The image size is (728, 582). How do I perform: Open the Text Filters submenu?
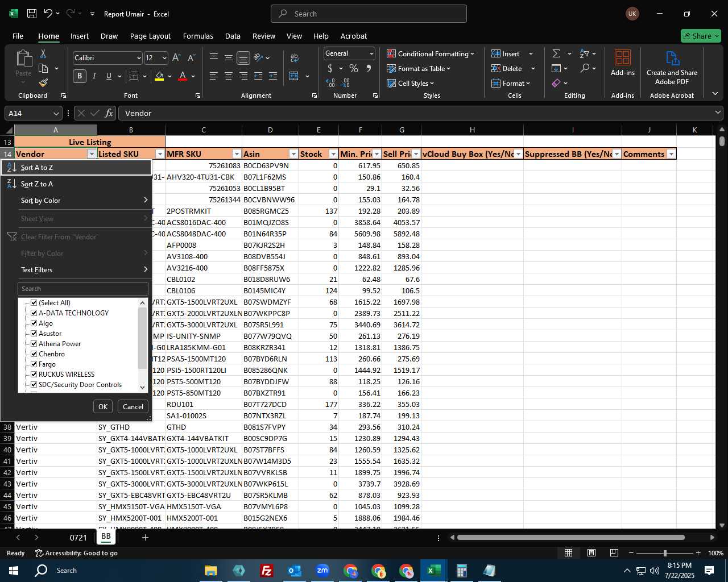76,270
